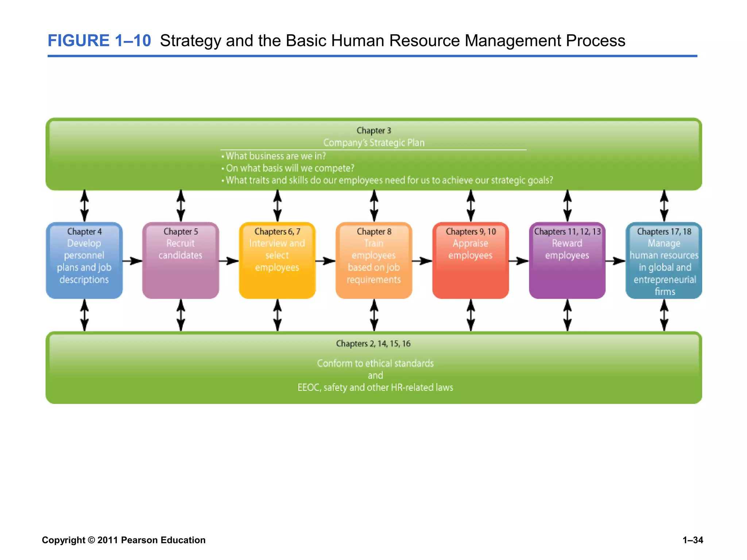This screenshot has height=560, width=747.
Task: Select the Chapter 5 Recruit candidates box
Action: click(x=181, y=260)
